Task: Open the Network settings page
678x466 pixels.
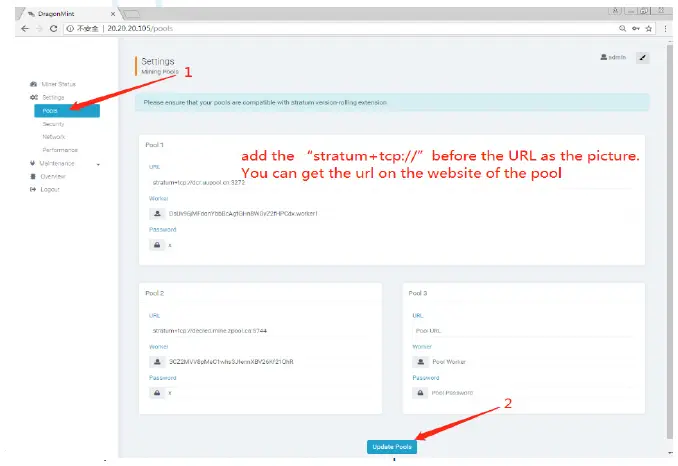Action: [x=54, y=137]
